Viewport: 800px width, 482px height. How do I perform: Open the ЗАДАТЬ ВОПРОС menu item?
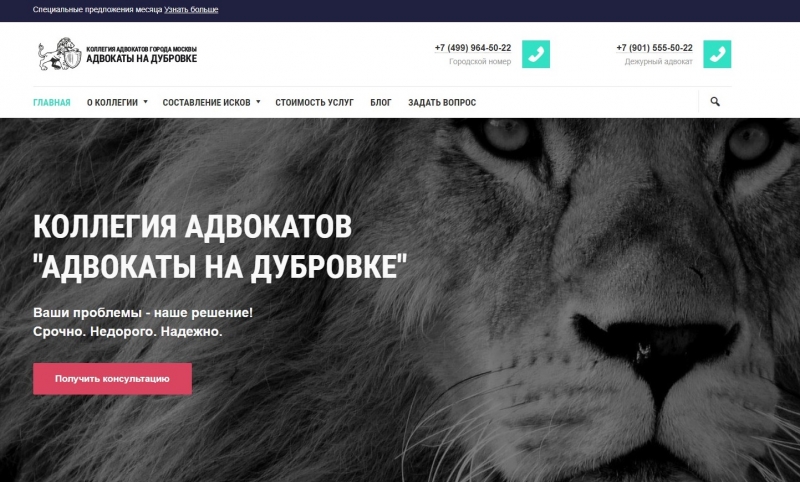point(442,103)
